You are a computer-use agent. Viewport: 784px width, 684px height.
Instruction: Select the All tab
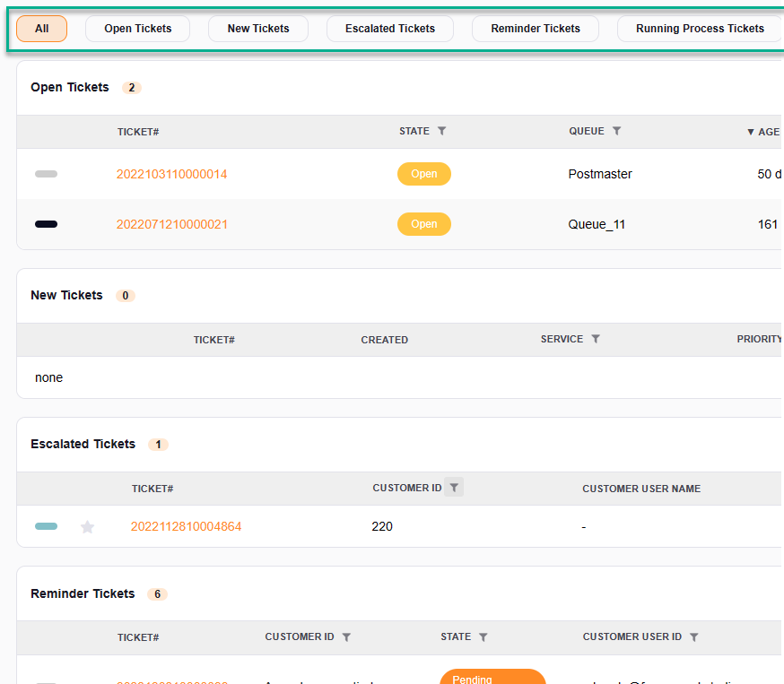point(42,29)
